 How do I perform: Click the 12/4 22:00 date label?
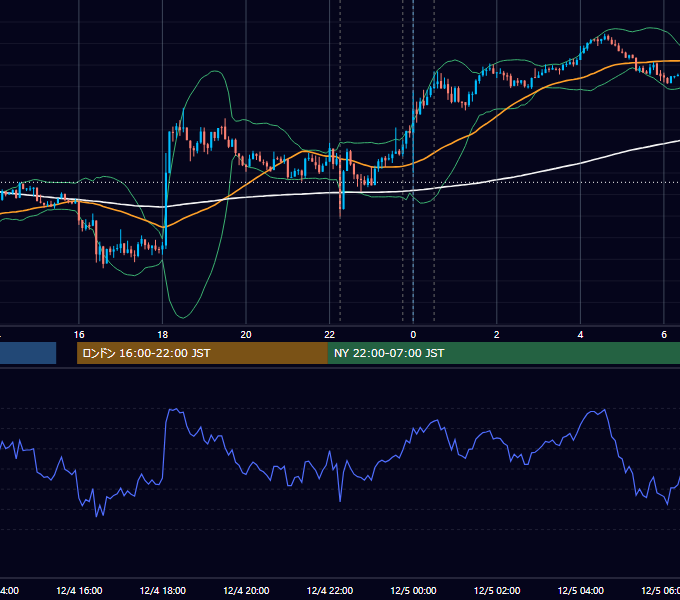pyautogui.click(x=330, y=590)
